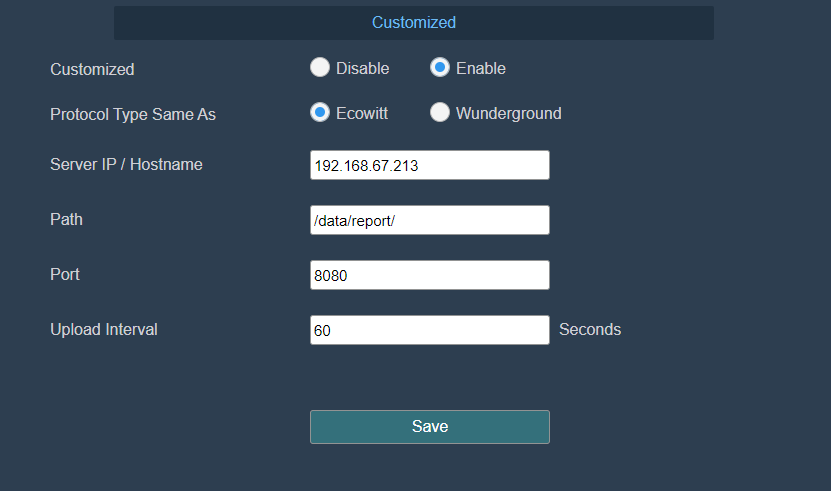Screen dimensions: 831x491
Task: Focus the Path field containing /data/report/
Action: point(430,220)
